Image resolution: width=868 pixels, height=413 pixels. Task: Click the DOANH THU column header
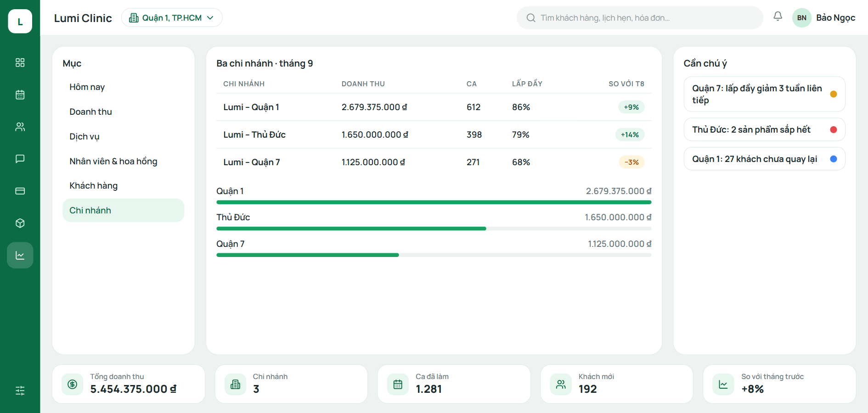[x=363, y=84]
